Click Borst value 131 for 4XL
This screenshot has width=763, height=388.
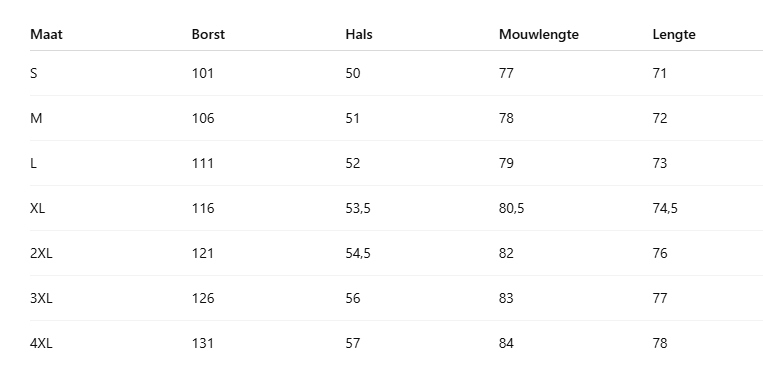pos(203,343)
